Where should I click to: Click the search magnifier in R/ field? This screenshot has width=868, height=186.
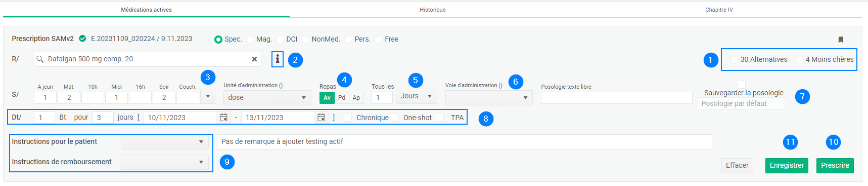click(40, 59)
